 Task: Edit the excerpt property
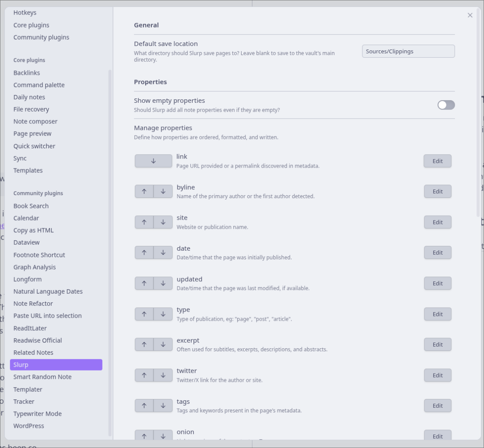(438, 345)
